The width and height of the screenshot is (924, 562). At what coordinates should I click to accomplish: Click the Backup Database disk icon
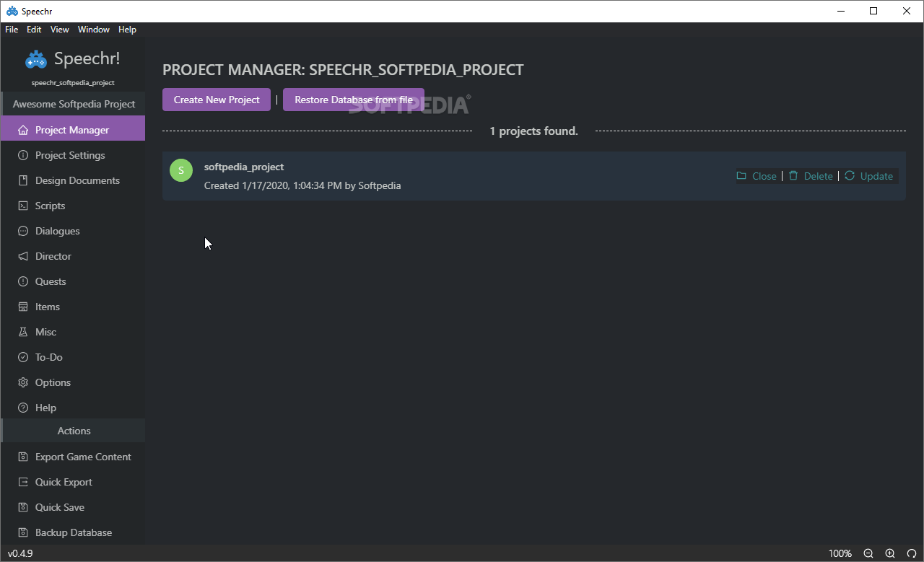[x=23, y=532]
